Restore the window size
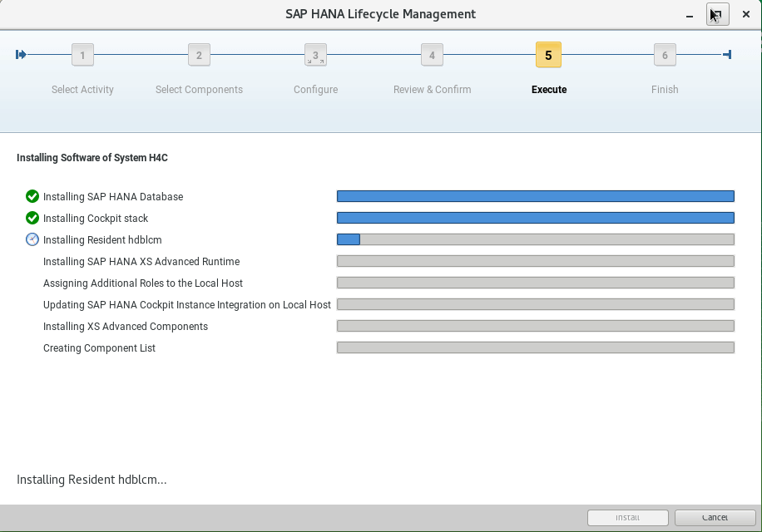Image resolution: width=762 pixels, height=532 pixels. click(718, 14)
